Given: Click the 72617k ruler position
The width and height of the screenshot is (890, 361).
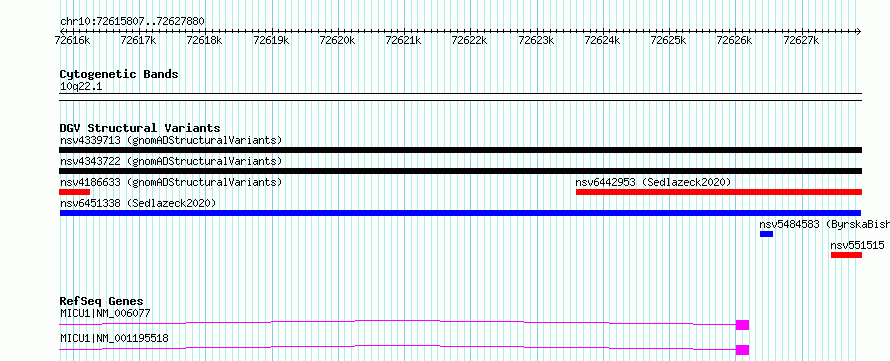Looking at the screenshot, I should (138, 40).
